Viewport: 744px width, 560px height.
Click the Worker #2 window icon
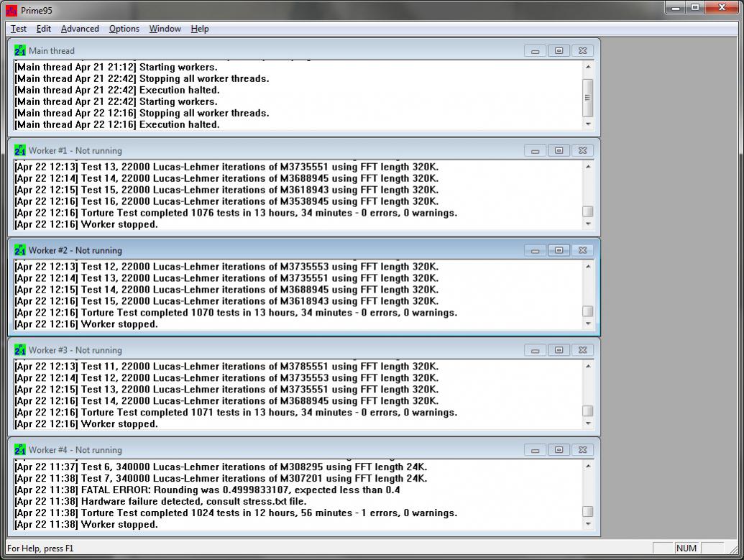tap(20, 250)
